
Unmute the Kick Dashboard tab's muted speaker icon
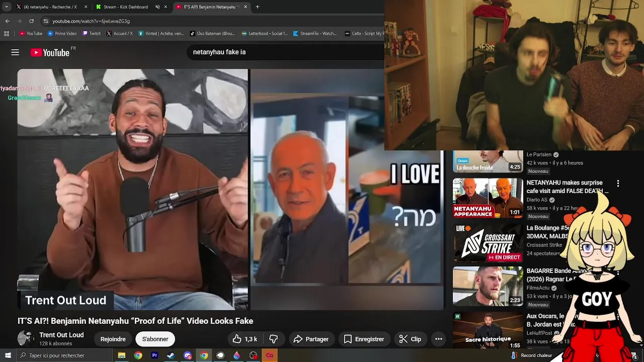coord(157,7)
